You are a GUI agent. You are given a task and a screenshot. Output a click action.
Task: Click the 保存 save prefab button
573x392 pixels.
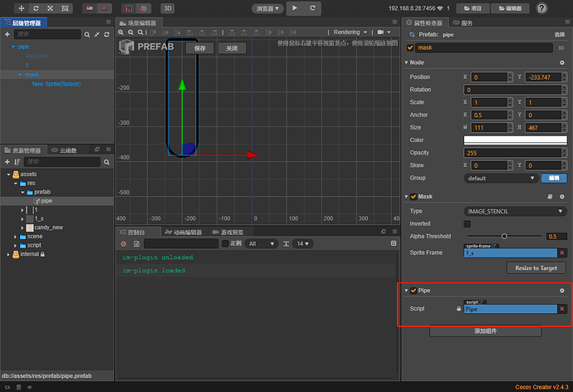(x=199, y=48)
